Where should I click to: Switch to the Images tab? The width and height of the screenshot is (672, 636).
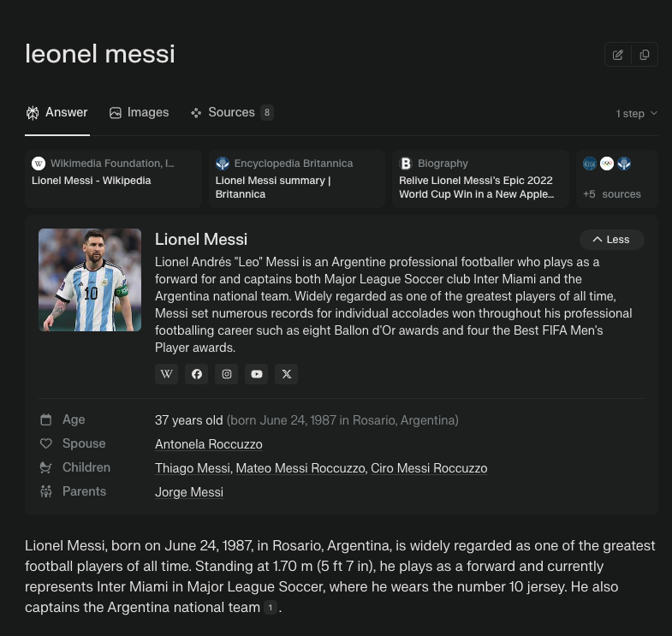pos(140,112)
